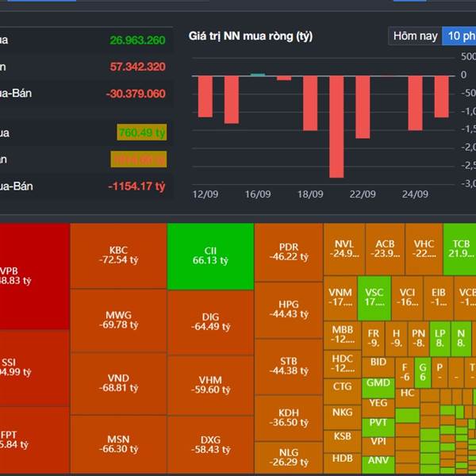This screenshot has width=476, height=476.
Task: Select the VPI tile
Action: [378, 446]
